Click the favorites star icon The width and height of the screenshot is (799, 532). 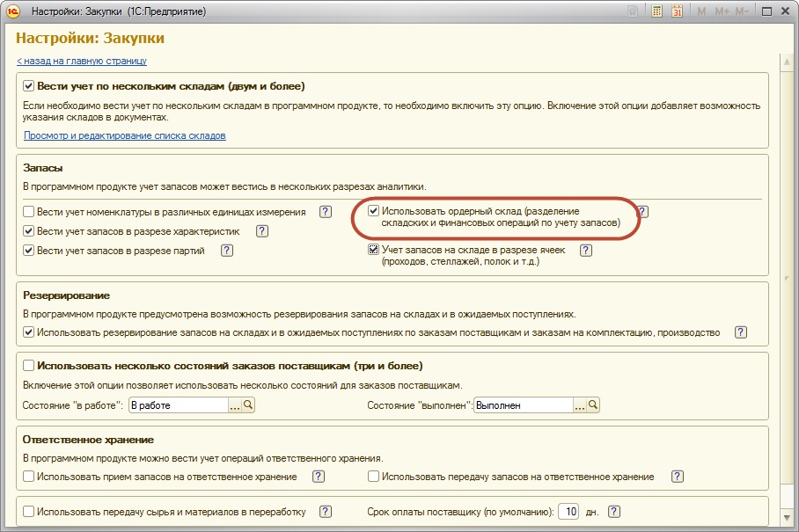click(x=633, y=11)
